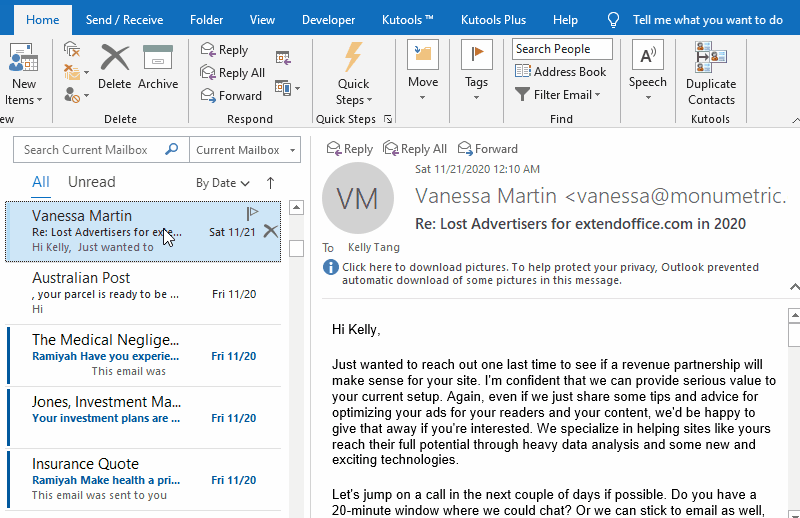Open the Folder tab
The width and height of the screenshot is (800, 518).
[x=206, y=20]
